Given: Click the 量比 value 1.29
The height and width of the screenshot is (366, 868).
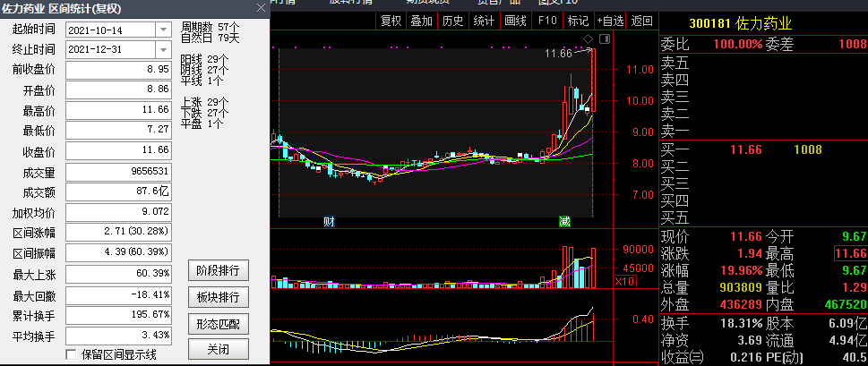Looking at the screenshot, I should (x=854, y=287).
